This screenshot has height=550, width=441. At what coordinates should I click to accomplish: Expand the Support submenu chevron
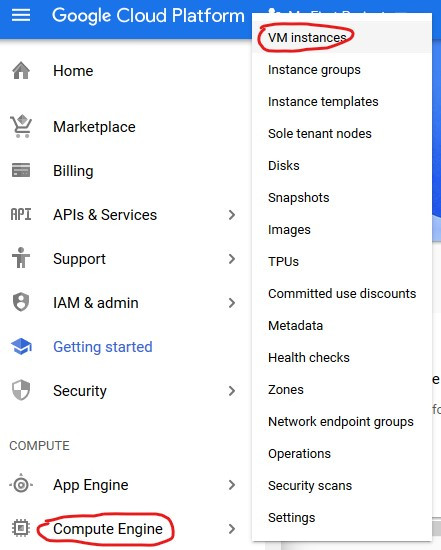click(232, 259)
